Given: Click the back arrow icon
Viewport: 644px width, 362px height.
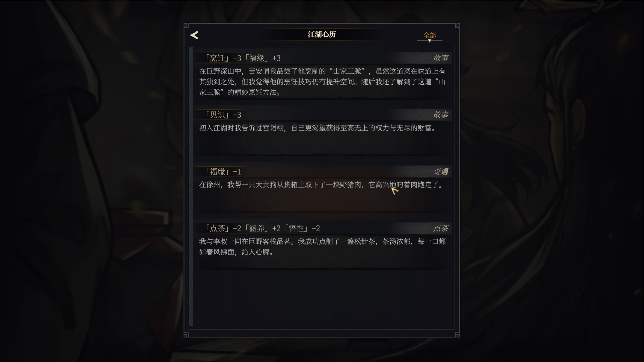Looking at the screenshot, I should point(194,35).
